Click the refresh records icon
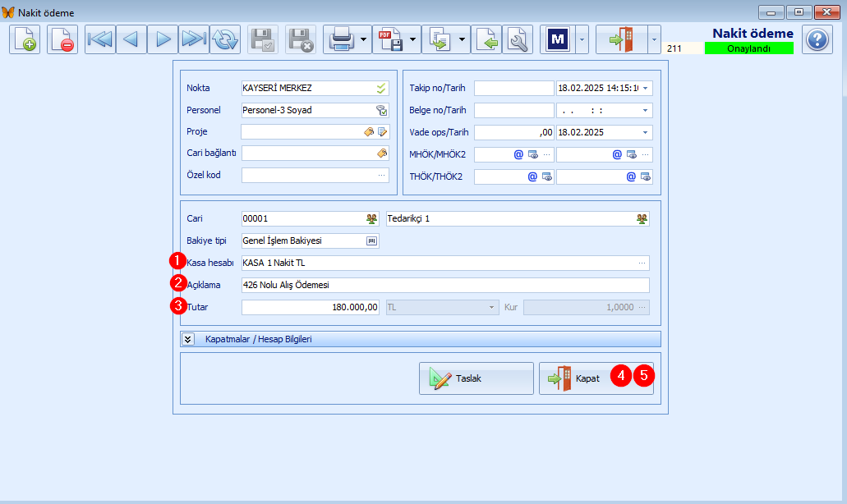This screenshot has width=847, height=504. coord(224,39)
